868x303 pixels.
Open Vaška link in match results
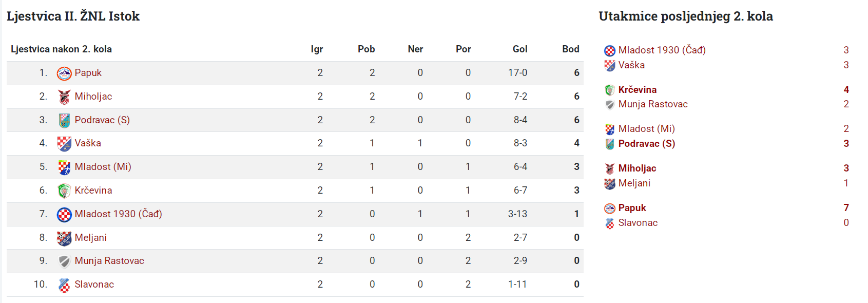click(631, 65)
